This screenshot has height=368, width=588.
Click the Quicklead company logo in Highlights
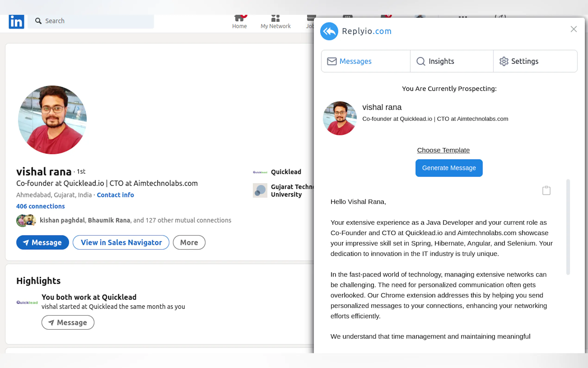pos(27,302)
